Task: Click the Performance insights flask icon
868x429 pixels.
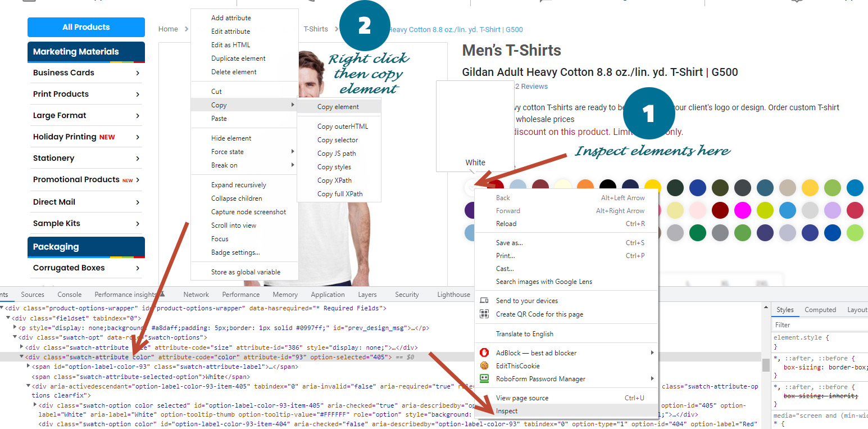Action: pyautogui.click(x=162, y=294)
